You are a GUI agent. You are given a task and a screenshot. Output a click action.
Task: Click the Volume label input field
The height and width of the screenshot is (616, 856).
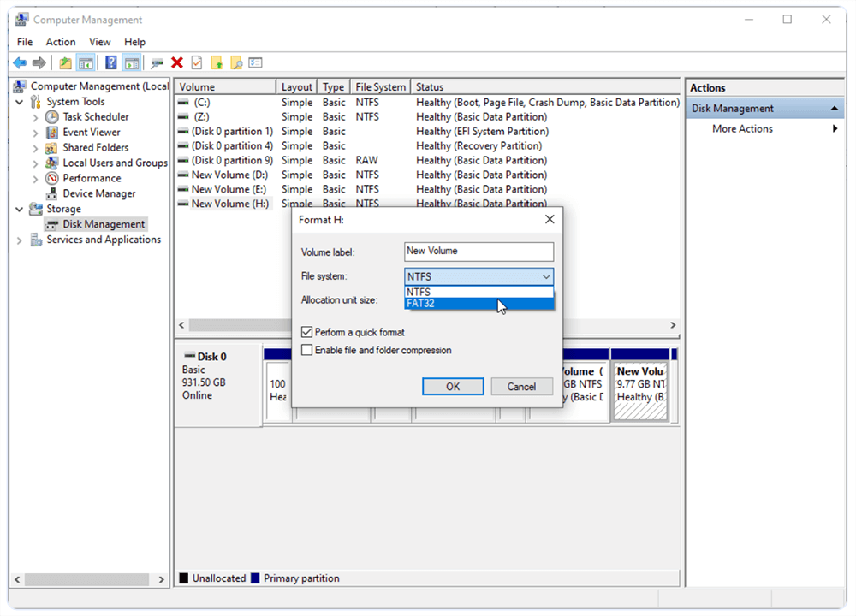pos(479,252)
